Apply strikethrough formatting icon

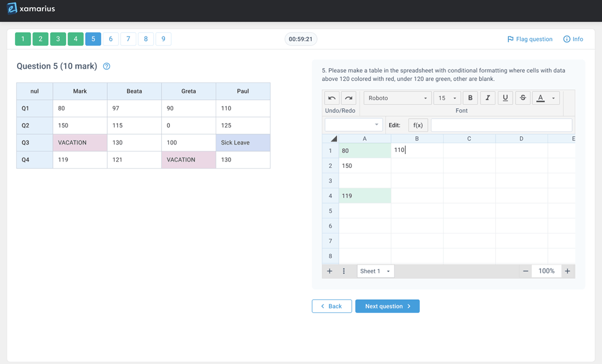(523, 98)
